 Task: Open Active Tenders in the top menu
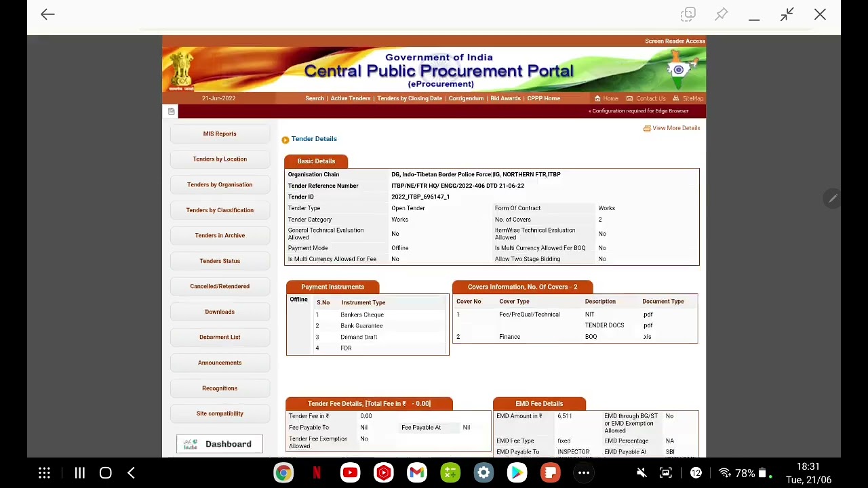pos(351,98)
